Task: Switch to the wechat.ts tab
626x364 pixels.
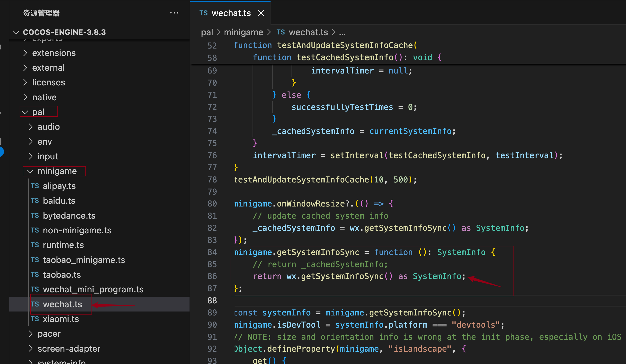Action: [x=231, y=13]
